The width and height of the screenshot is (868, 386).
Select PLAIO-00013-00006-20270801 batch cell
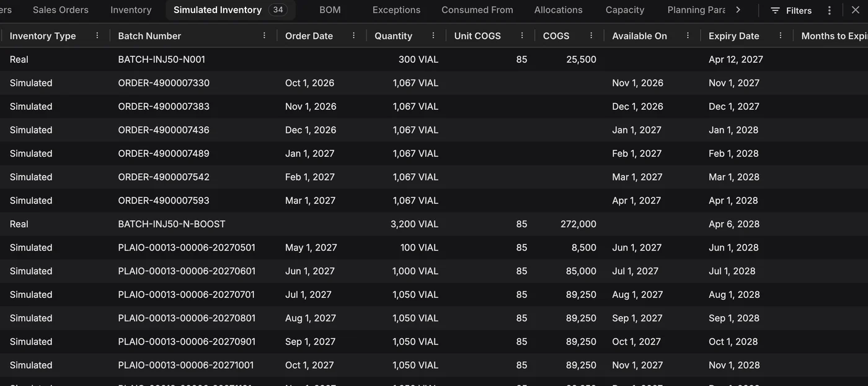[187, 318]
